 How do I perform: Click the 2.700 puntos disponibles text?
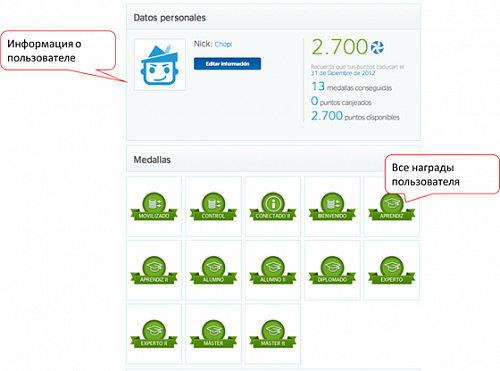[355, 116]
